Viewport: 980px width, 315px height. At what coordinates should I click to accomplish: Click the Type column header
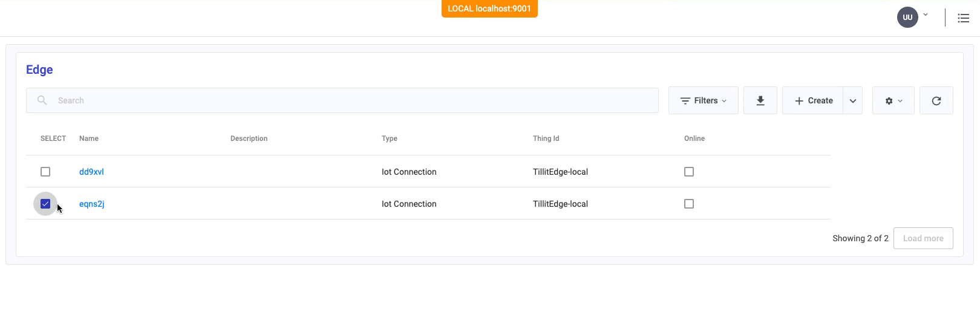389,138
